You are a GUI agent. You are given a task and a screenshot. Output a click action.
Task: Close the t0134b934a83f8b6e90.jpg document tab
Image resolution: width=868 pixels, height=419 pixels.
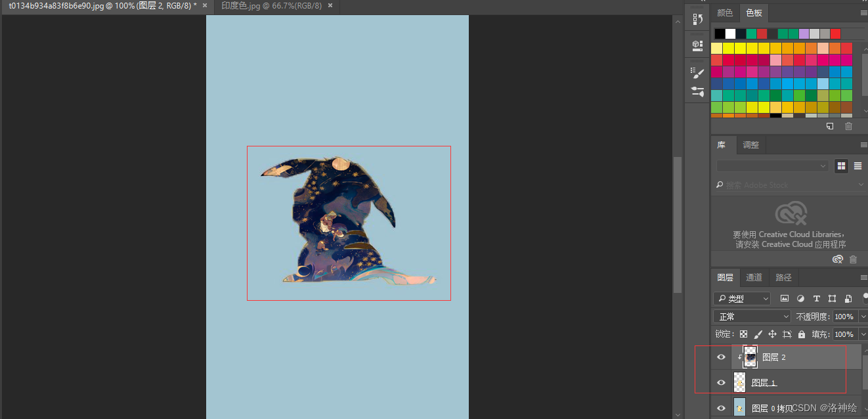[x=206, y=5]
